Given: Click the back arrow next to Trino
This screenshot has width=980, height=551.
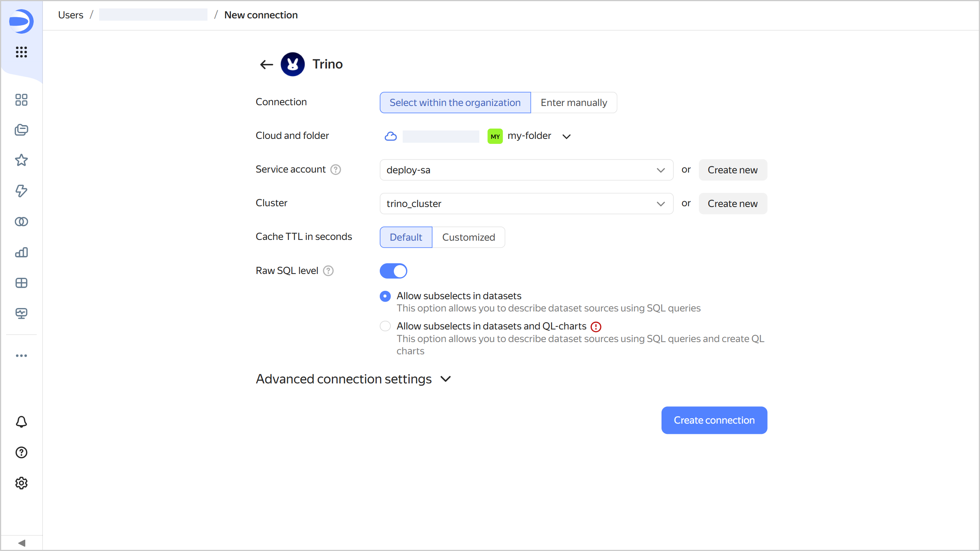Looking at the screenshot, I should 266,64.
